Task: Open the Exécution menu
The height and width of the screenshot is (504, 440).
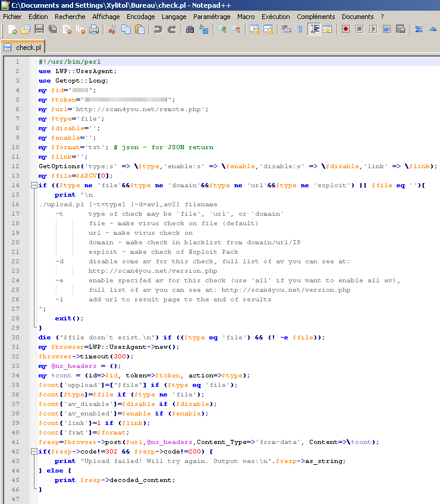Action: [x=276, y=17]
